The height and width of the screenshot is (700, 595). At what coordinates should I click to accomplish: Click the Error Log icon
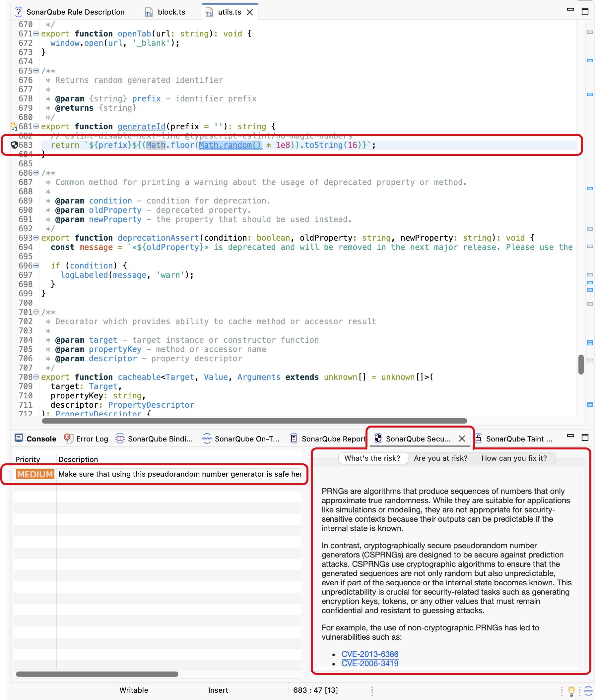pyautogui.click(x=68, y=438)
